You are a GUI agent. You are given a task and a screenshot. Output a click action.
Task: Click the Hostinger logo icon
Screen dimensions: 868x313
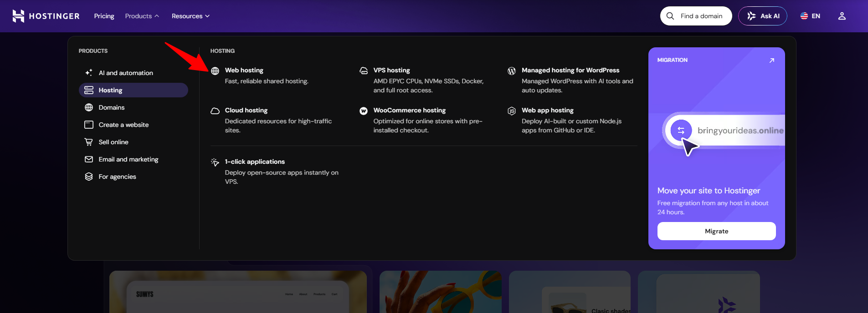pos(18,16)
